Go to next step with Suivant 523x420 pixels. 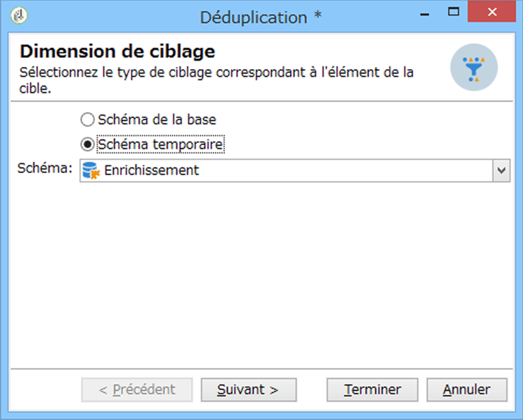click(x=248, y=389)
